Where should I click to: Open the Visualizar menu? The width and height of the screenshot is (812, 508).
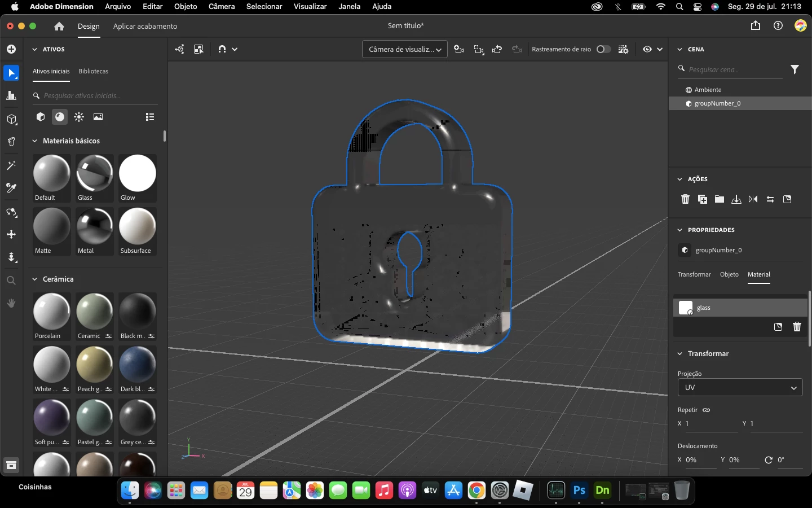pos(310,6)
